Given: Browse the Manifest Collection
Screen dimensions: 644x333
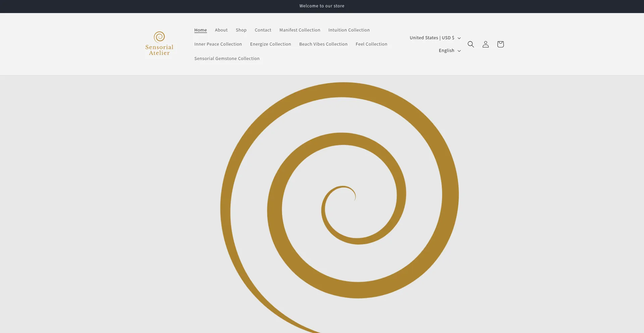Looking at the screenshot, I should click(x=300, y=30).
